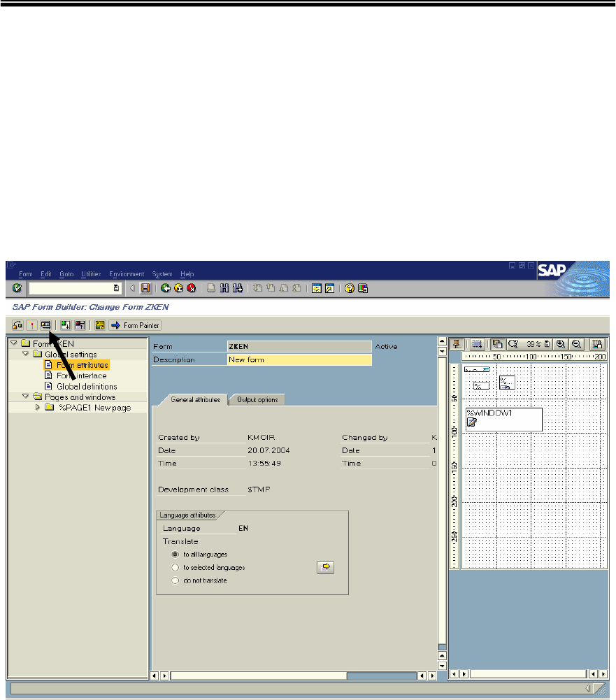This screenshot has height=700, width=616.
Task: Click the grid settings icon in Form Painter
Action: click(x=597, y=344)
